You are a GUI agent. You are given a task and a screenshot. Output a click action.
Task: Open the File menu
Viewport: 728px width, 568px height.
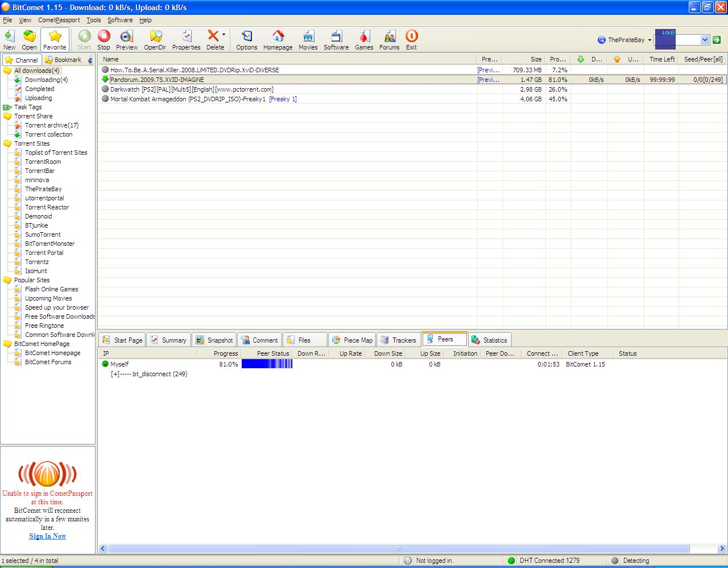(x=7, y=20)
